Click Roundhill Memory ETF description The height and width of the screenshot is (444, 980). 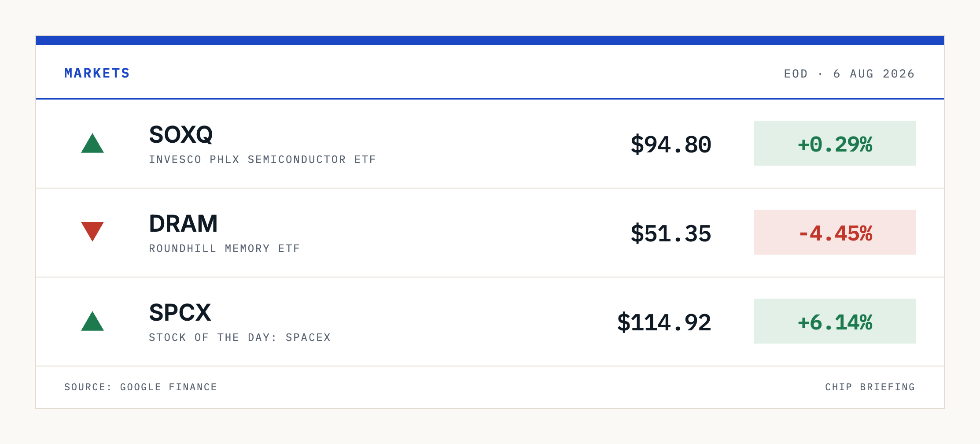(x=225, y=248)
